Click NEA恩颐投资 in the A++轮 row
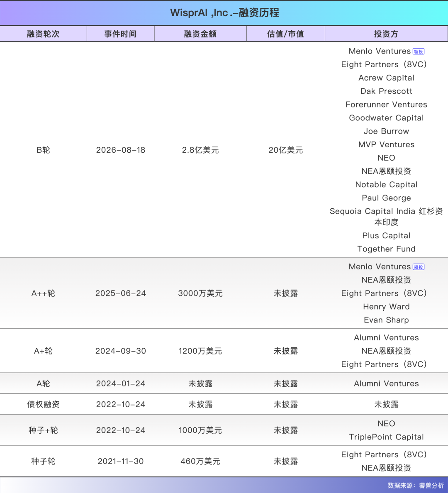Screen dimensions: 448x493 [386, 280]
